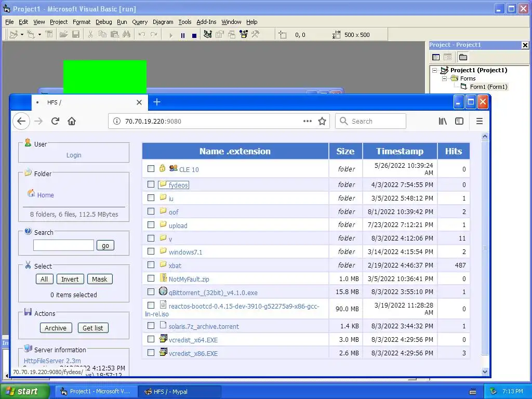The width and height of the screenshot is (532, 399).
Task: Open the Properties Window toolbar icon
Action: pos(220,35)
